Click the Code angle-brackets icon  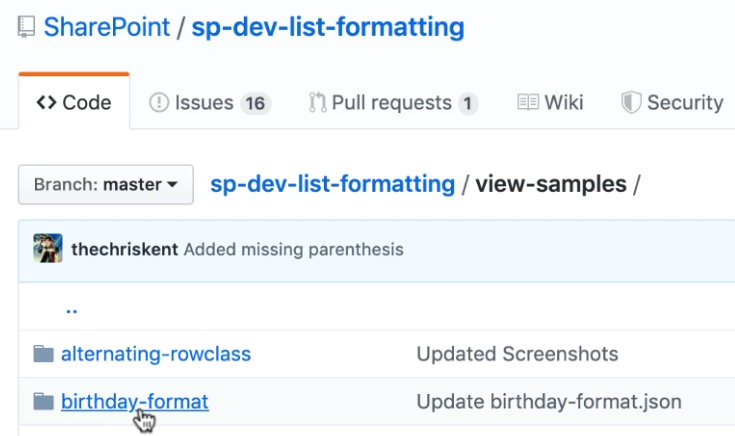[x=46, y=102]
